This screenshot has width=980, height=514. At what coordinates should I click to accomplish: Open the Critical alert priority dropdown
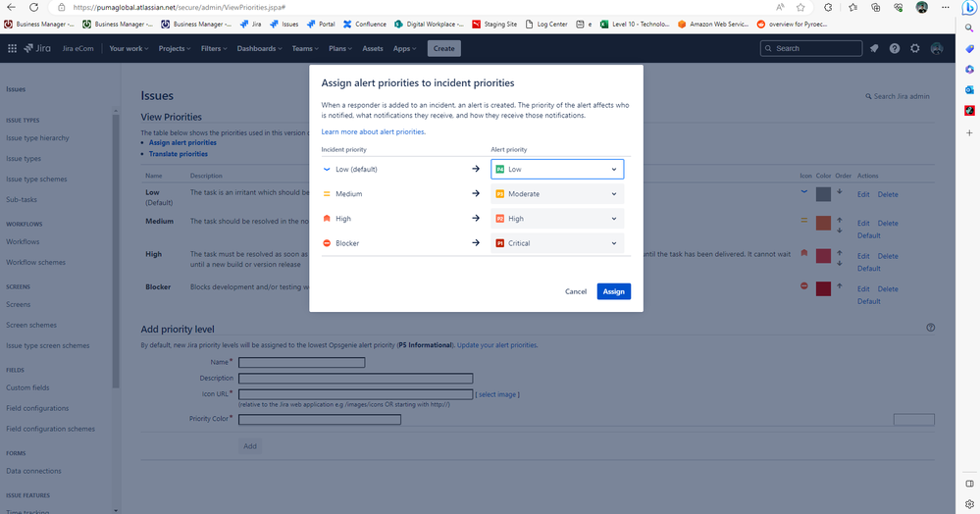(557, 243)
